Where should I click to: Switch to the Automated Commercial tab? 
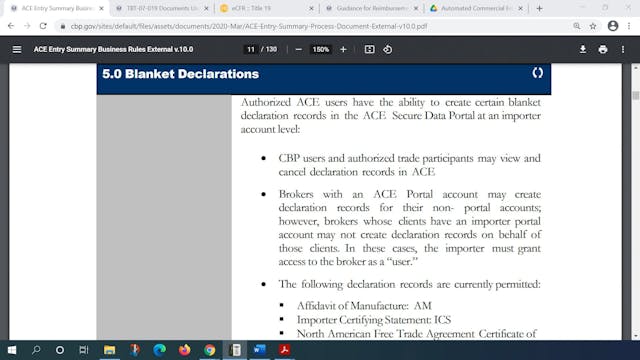click(476, 8)
